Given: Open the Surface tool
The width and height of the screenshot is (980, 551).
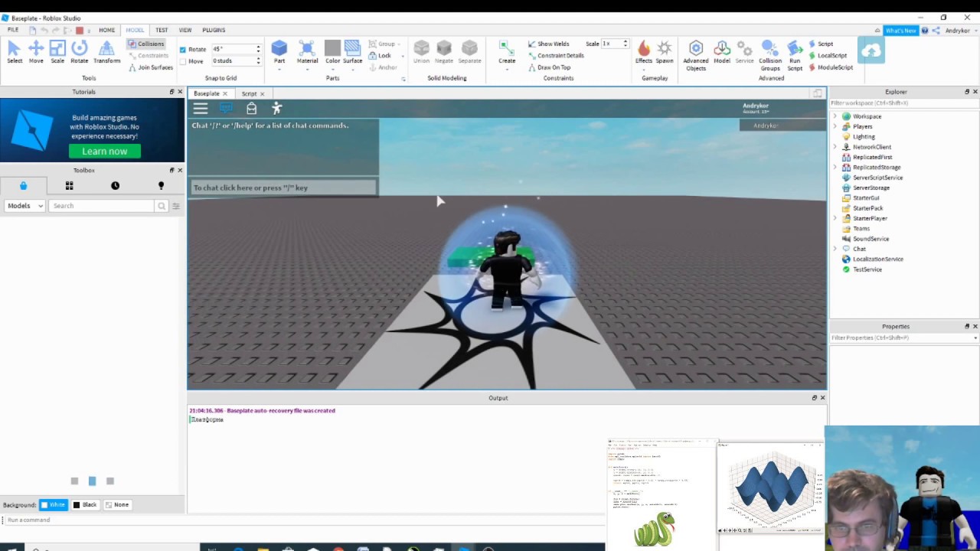Looking at the screenshot, I should pyautogui.click(x=352, y=52).
